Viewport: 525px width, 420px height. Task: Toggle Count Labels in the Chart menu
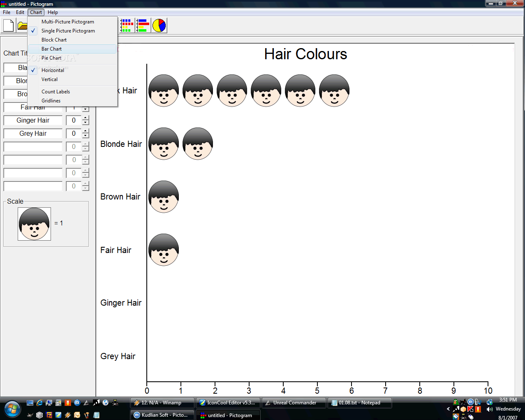[72, 92]
